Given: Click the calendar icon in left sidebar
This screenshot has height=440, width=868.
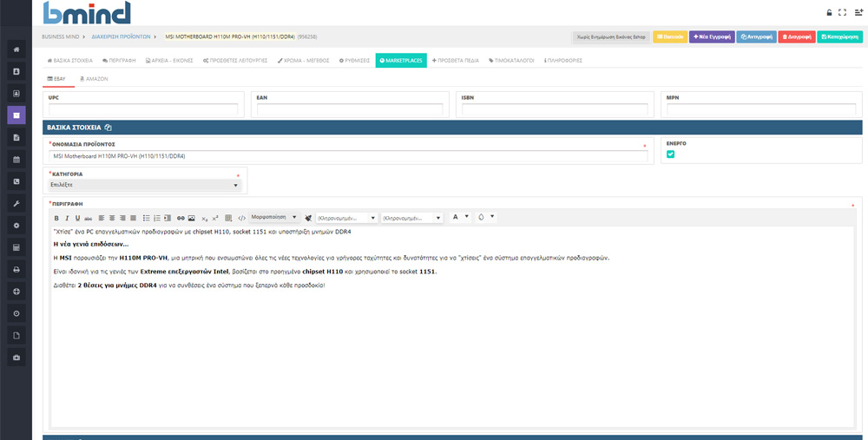Looking at the screenshot, I should pos(16,160).
